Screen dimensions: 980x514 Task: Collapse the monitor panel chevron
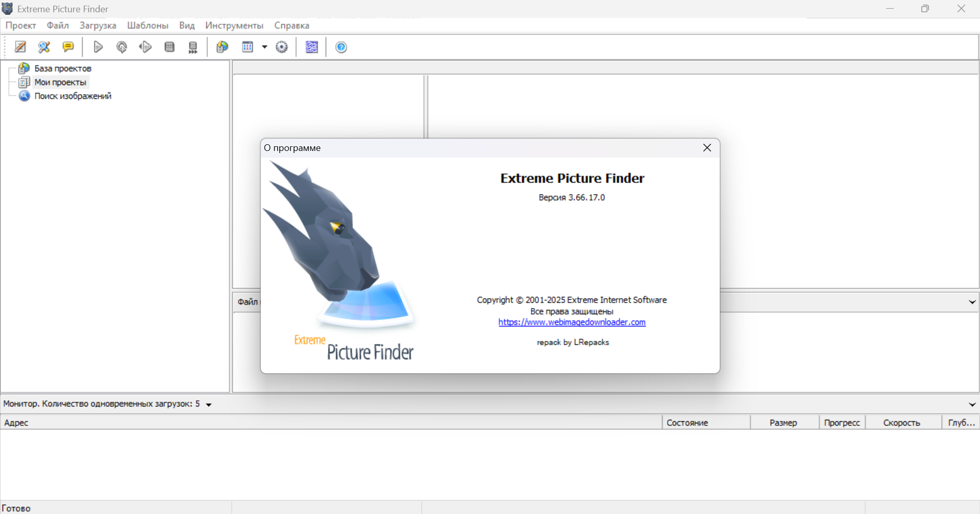972,404
